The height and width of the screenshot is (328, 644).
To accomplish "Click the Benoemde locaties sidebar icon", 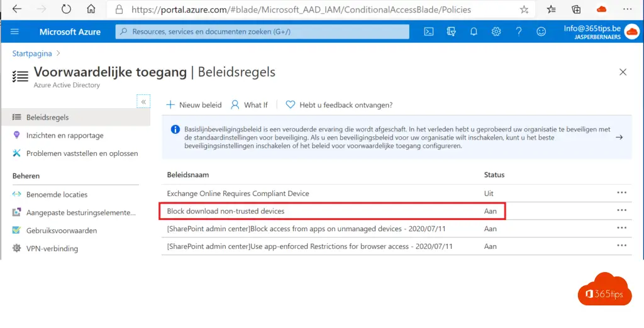I will tap(16, 194).
